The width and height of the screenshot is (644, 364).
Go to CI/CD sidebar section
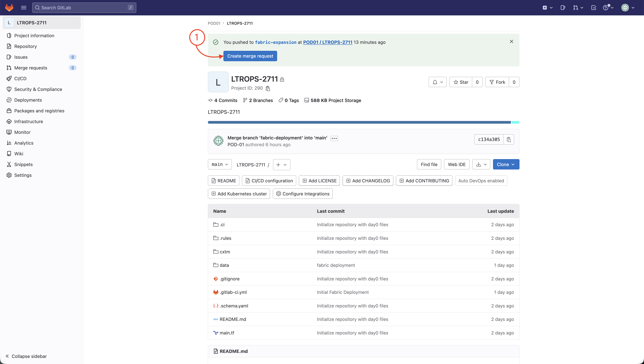(20, 79)
